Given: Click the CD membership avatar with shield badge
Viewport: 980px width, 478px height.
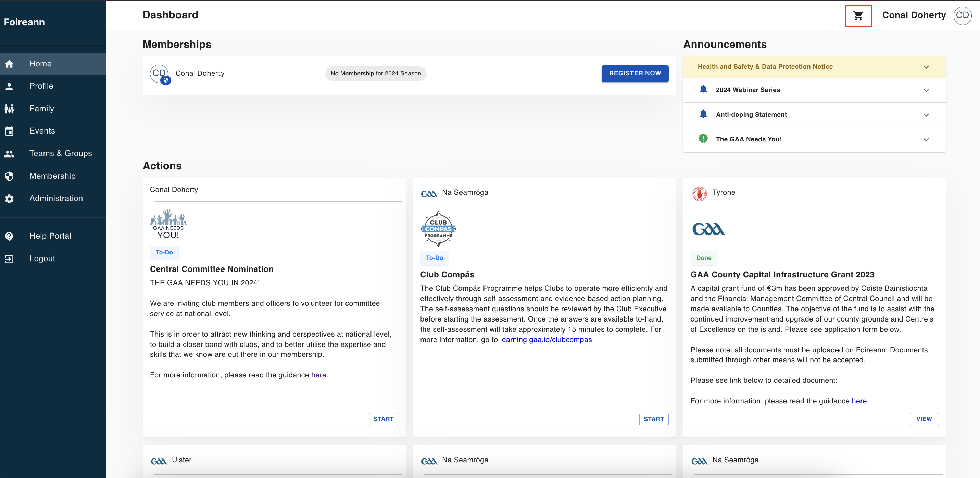Looking at the screenshot, I should pyautogui.click(x=160, y=74).
